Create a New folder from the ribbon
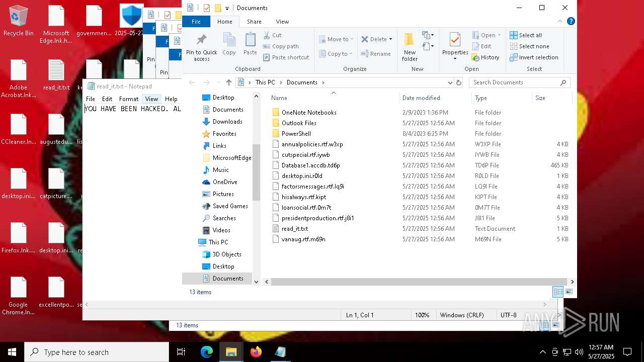This screenshot has height=362, width=644. tap(410, 47)
